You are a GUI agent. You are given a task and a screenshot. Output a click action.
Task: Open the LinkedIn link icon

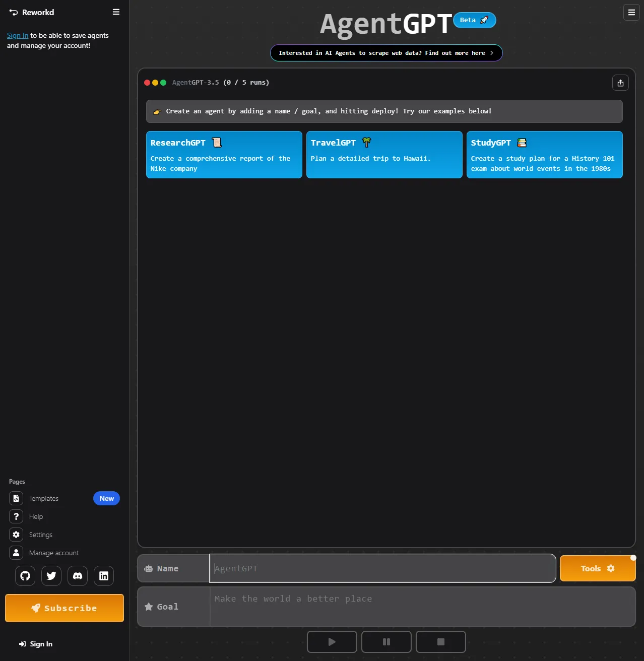104,576
